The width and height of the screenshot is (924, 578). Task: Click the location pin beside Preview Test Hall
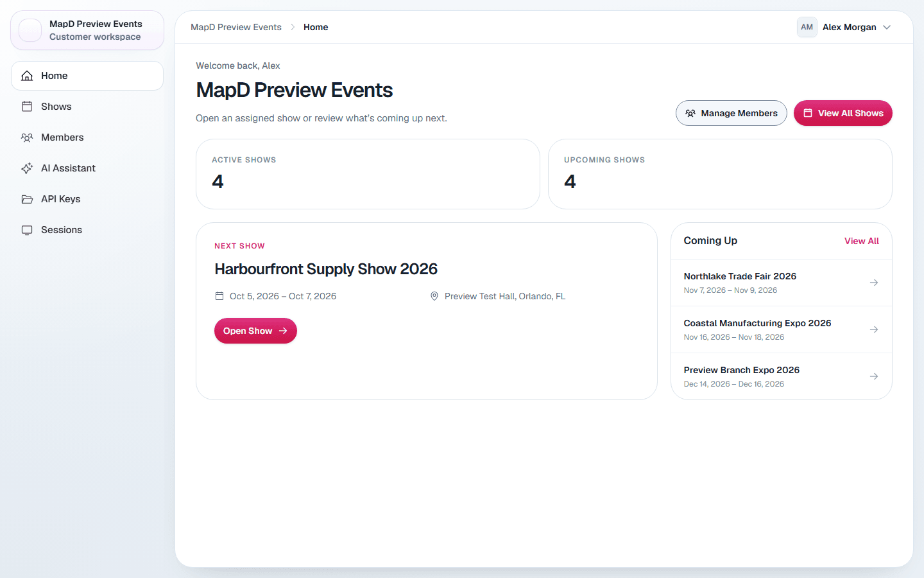click(434, 296)
